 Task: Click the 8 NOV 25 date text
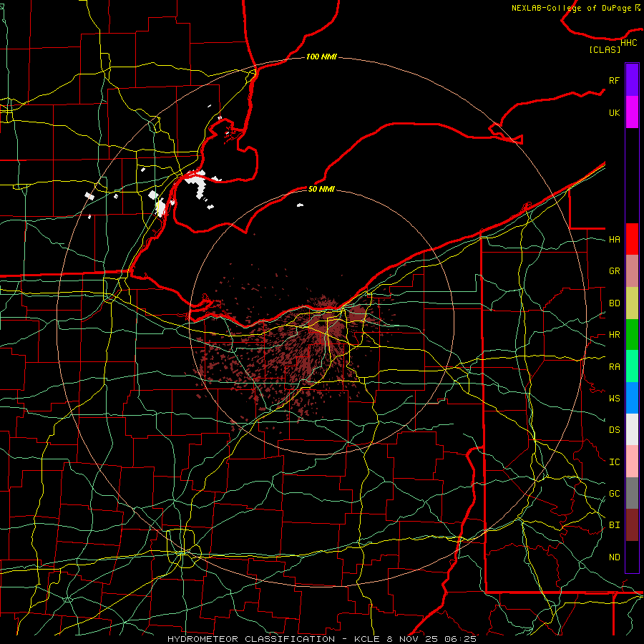(413, 639)
